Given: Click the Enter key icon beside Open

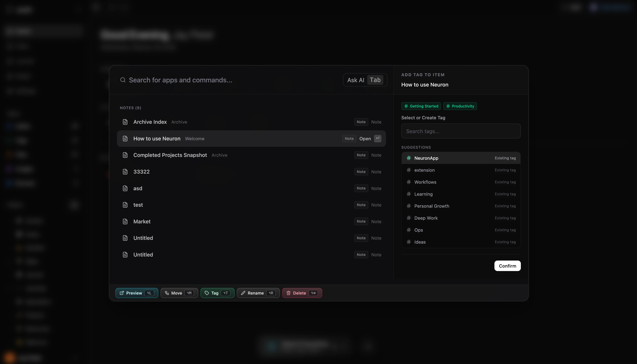Looking at the screenshot, I should [x=377, y=139].
